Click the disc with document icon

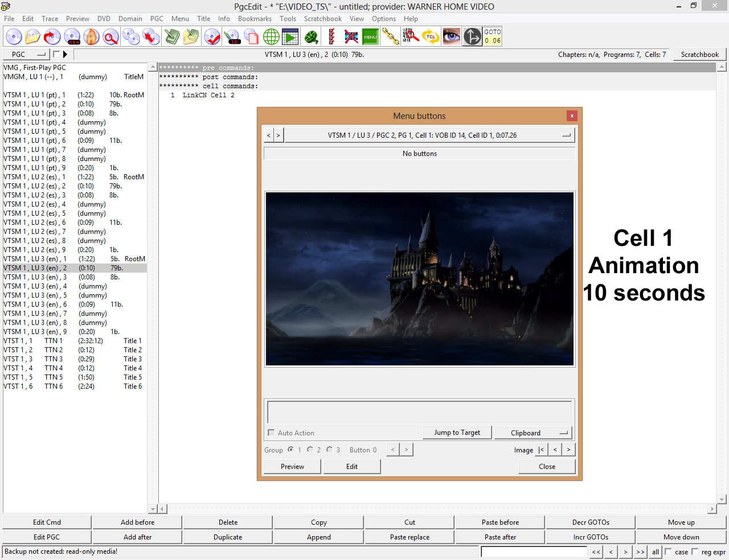click(x=251, y=37)
